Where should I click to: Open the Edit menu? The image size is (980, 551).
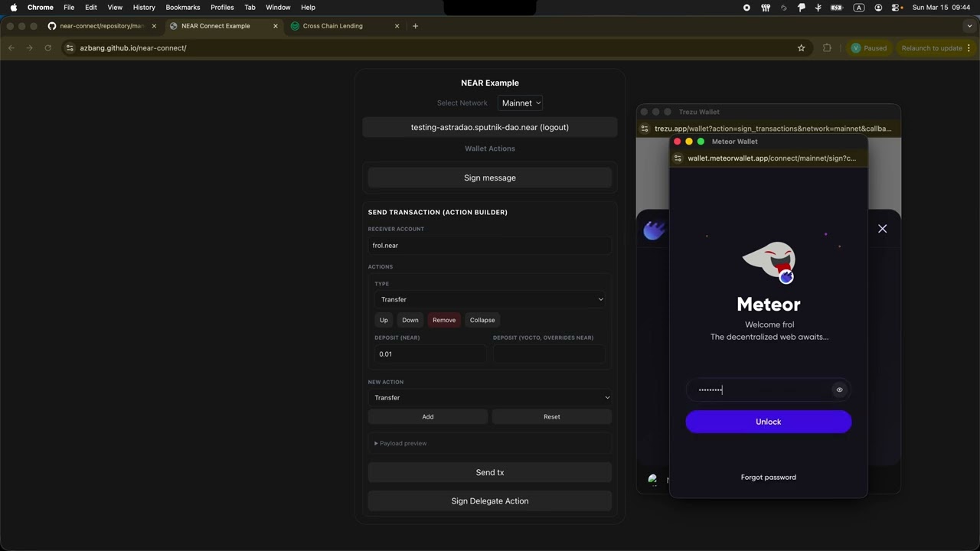(x=91, y=7)
